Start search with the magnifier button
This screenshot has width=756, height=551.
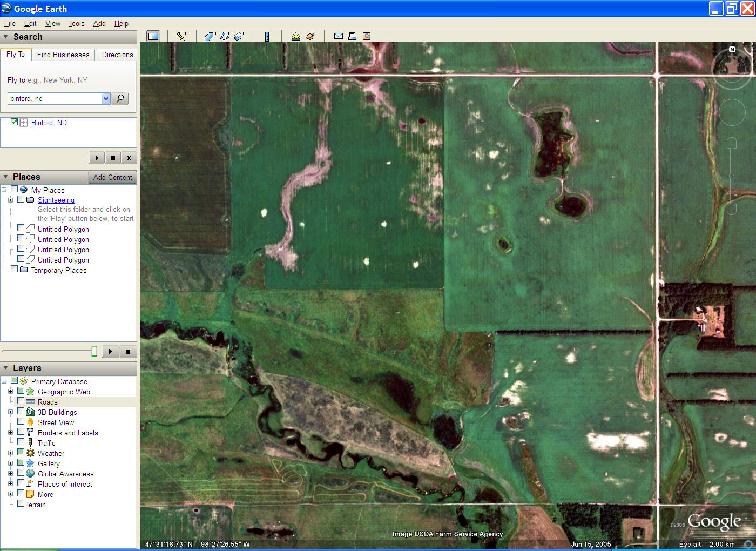(120, 98)
